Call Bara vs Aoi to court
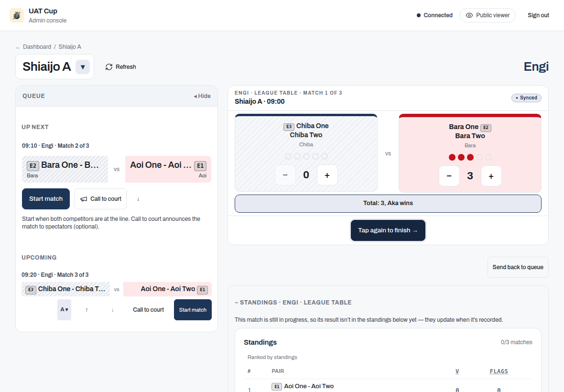 click(x=100, y=199)
